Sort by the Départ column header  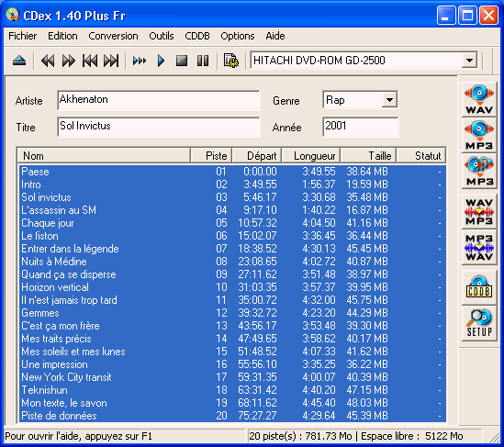(x=256, y=155)
